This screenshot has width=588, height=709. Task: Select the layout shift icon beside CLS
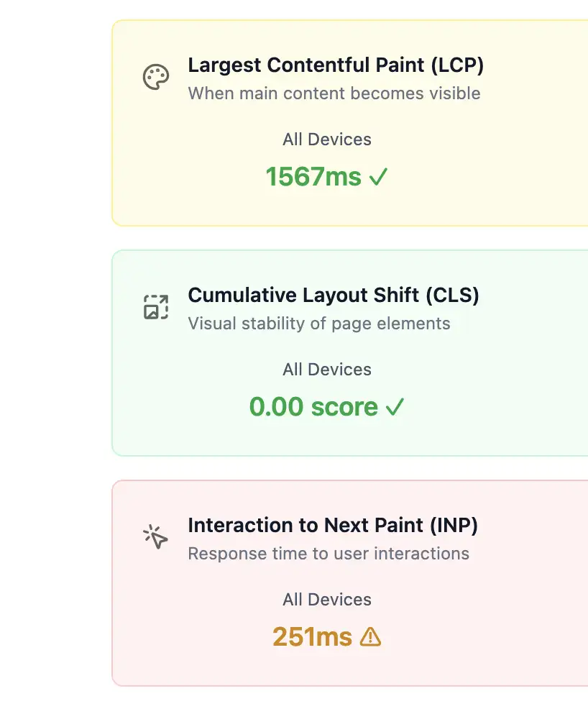[x=155, y=306]
